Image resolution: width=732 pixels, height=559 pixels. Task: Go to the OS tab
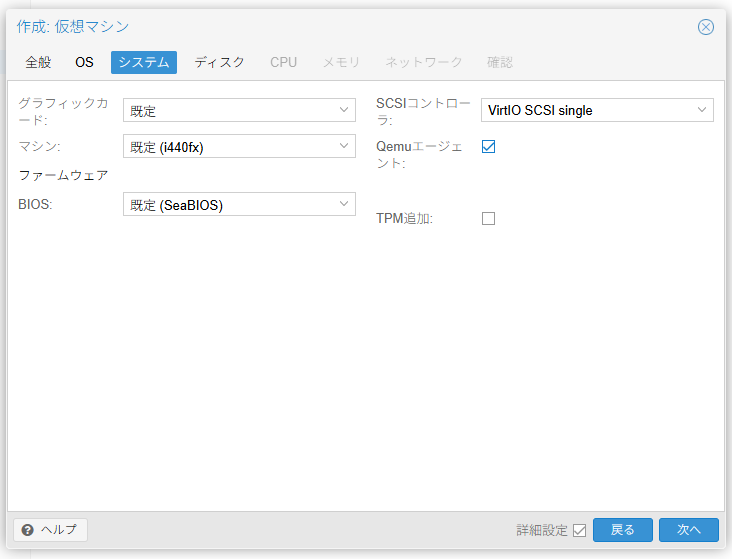pyautogui.click(x=84, y=62)
